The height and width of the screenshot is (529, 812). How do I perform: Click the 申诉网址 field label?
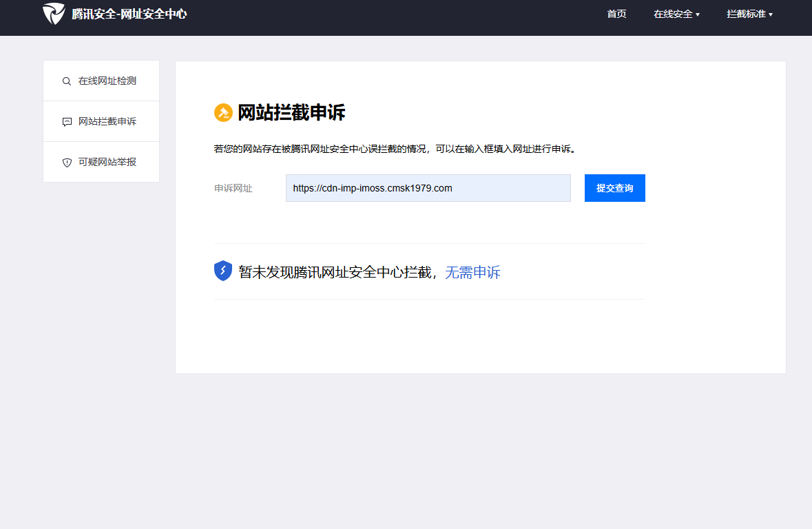tap(233, 188)
